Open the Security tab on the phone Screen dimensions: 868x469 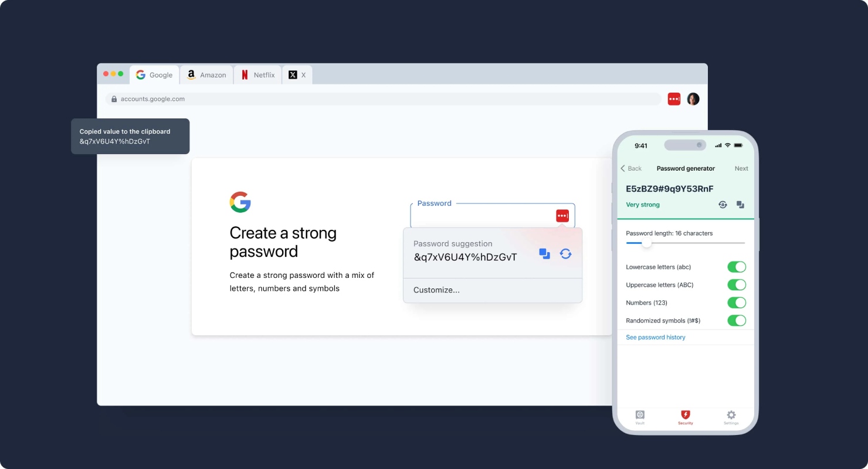685,417
